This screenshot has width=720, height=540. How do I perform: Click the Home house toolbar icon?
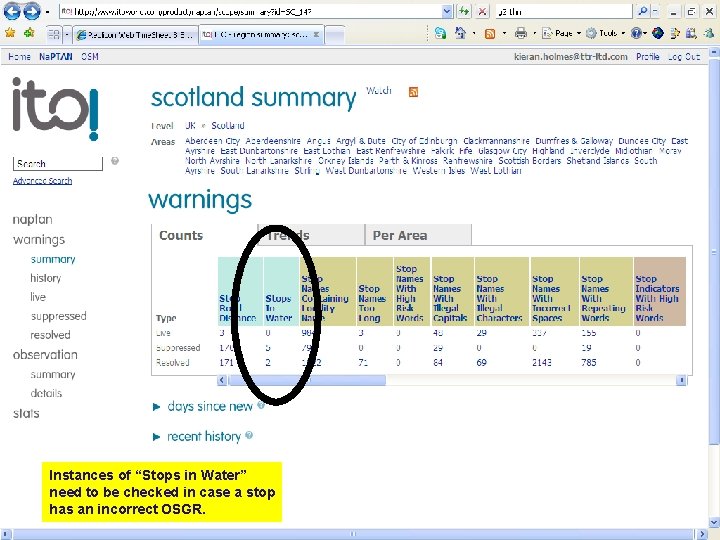point(460,33)
